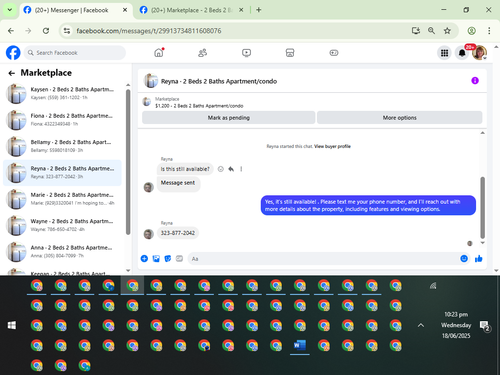The width and height of the screenshot is (500, 375).
Task: Click the back arrow beside Marketplace heading
Action: pos(12,73)
